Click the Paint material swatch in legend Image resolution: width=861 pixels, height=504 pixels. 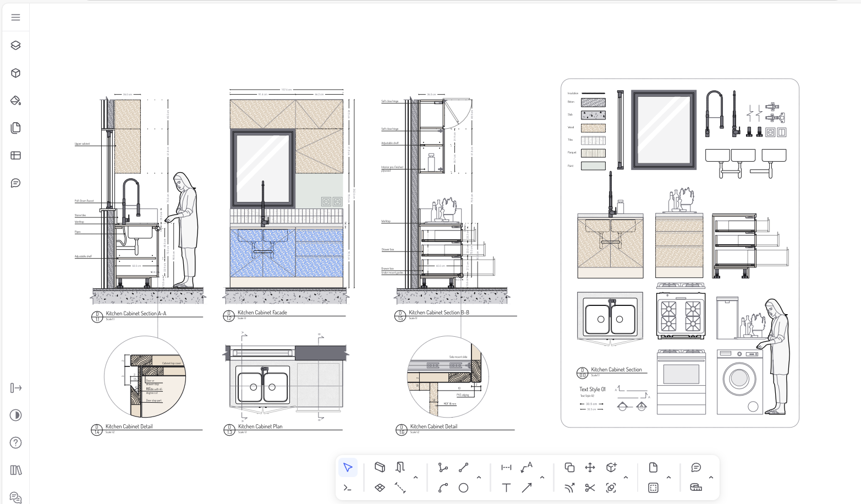tap(593, 166)
